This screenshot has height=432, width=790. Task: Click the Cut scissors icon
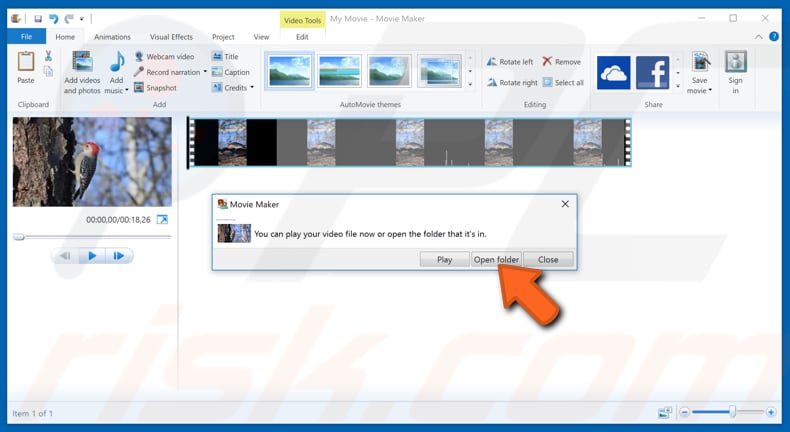pyautogui.click(x=48, y=55)
